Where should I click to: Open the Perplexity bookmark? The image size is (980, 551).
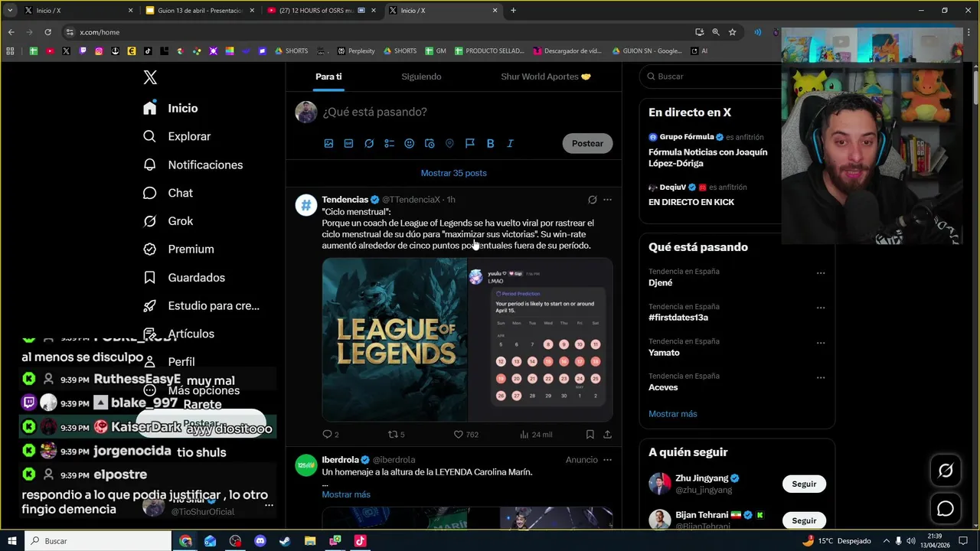click(x=356, y=51)
